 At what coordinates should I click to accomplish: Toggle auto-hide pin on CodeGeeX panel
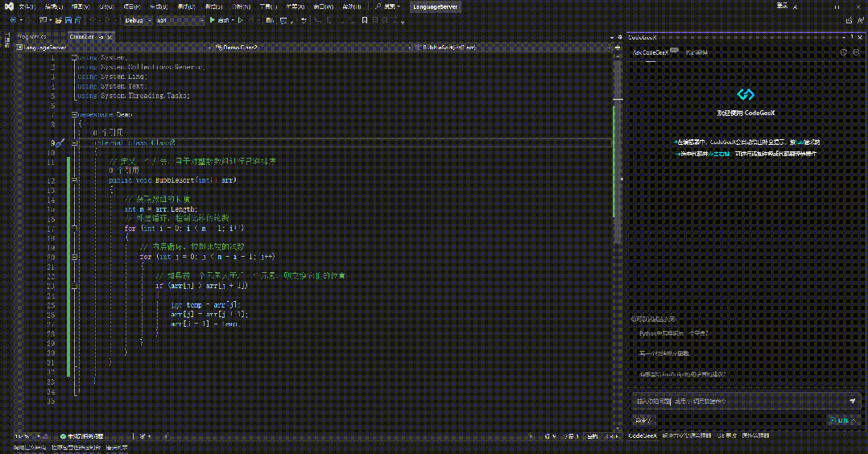click(851, 37)
